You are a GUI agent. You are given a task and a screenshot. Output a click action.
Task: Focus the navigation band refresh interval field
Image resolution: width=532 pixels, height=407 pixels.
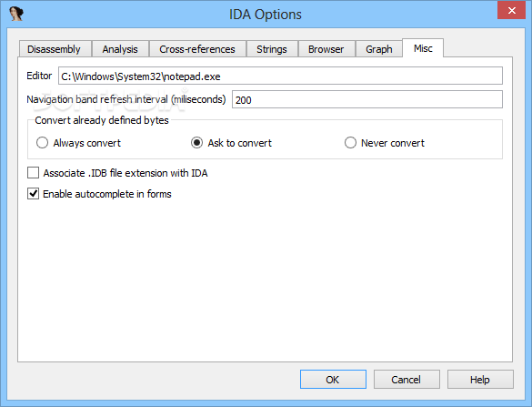[x=367, y=99]
